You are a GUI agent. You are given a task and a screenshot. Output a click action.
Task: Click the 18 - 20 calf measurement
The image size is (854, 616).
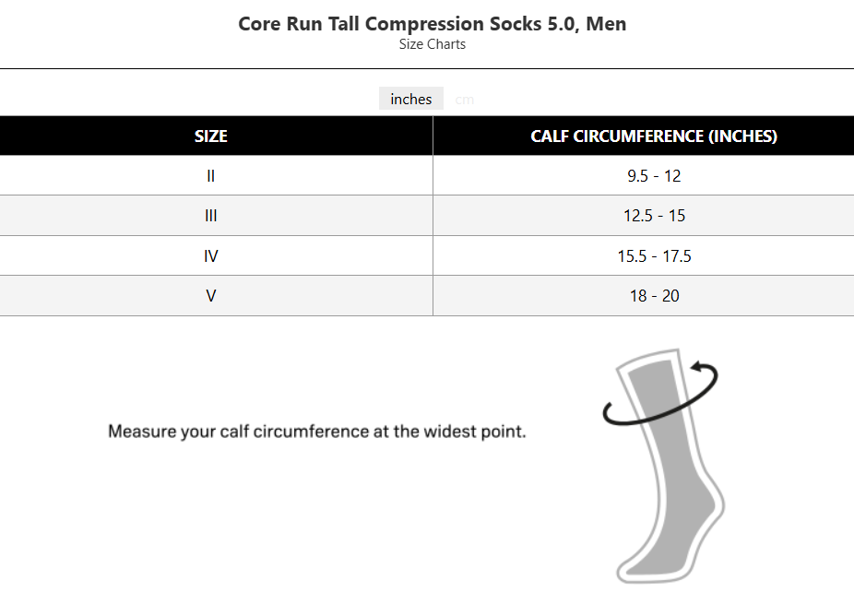tap(654, 296)
